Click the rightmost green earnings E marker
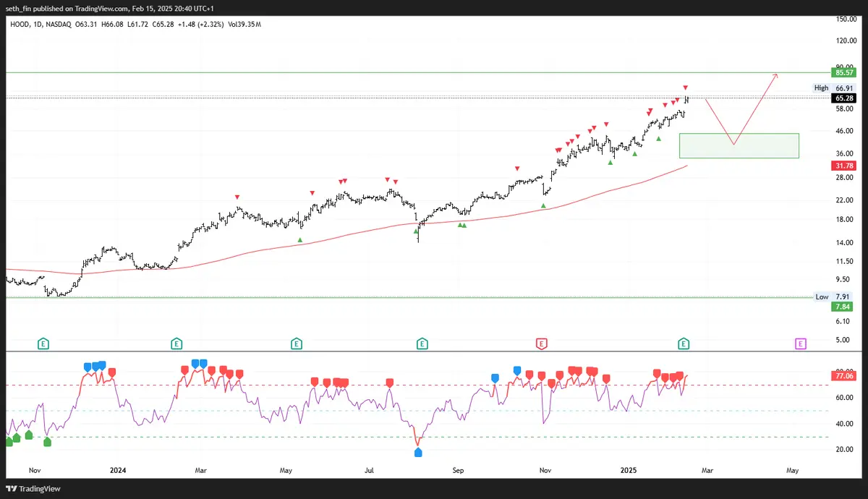Viewport: 868px width, 499px height. (684, 344)
